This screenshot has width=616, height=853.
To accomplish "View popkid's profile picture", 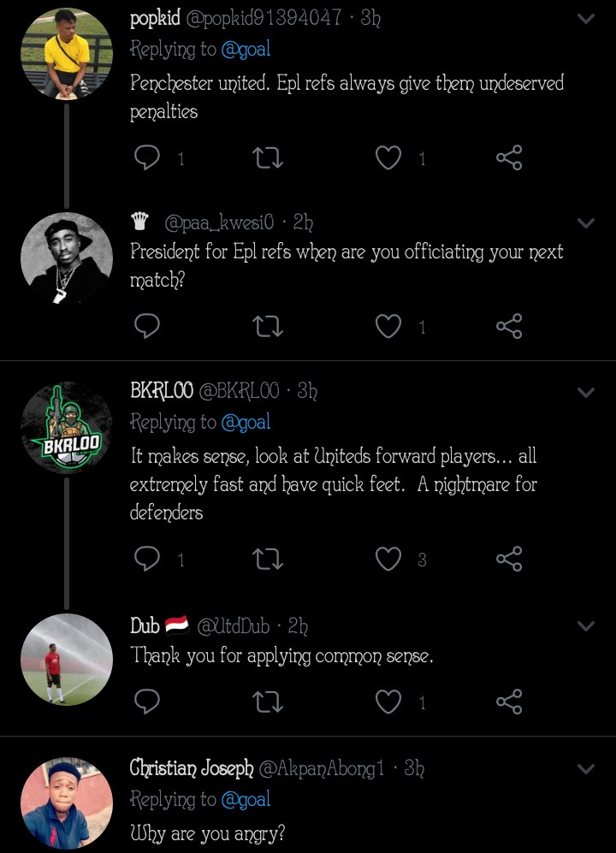I will click(x=67, y=54).
